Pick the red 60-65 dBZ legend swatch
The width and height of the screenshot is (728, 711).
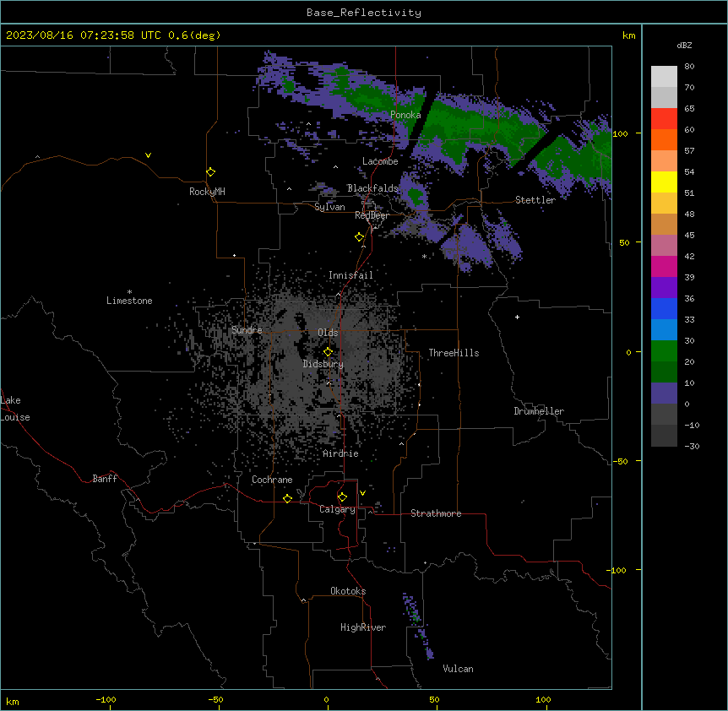click(x=664, y=119)
